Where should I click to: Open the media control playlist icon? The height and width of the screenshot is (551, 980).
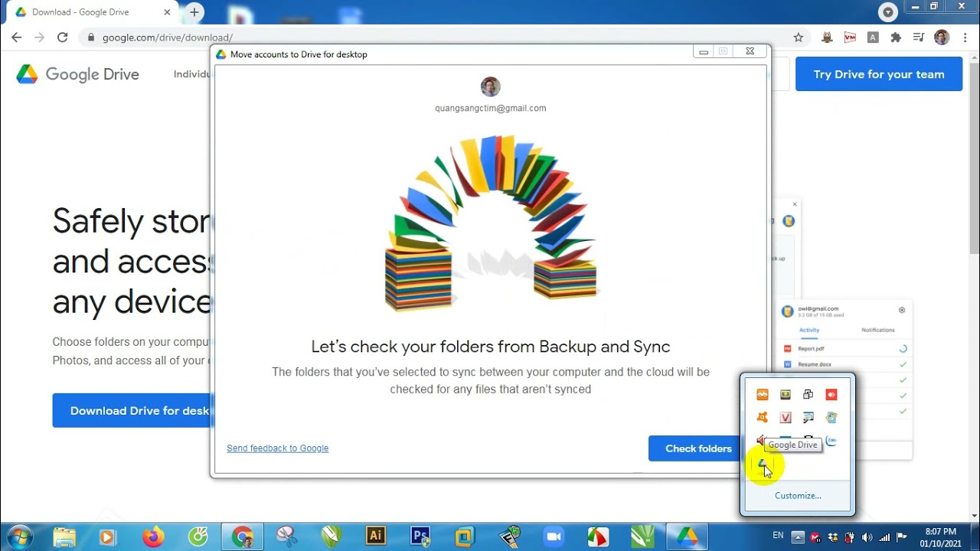[919, 37]
